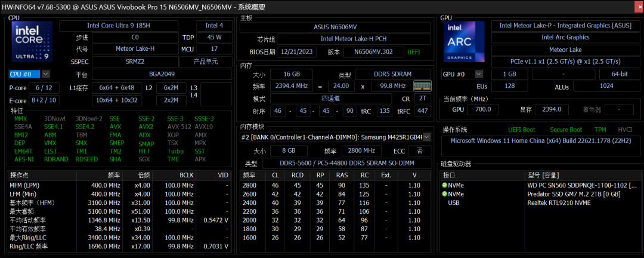Open the GPU #0 selector dropdown

pyautogui.click(x=478, y=74)
